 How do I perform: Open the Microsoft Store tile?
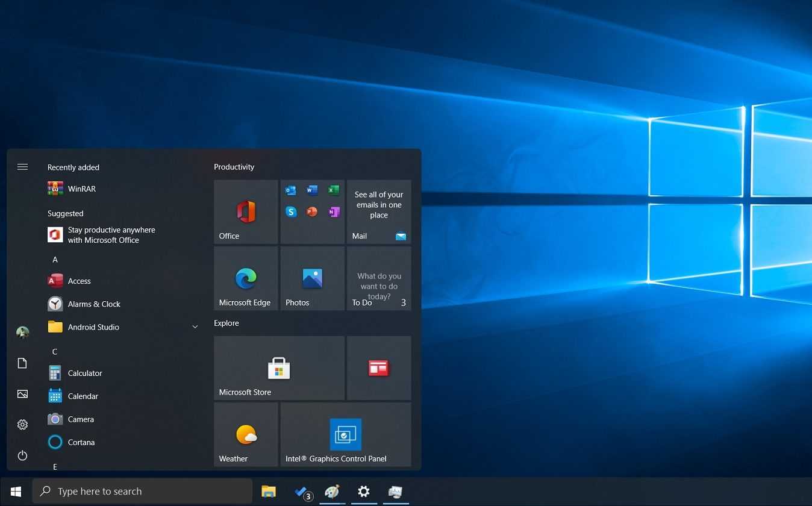coord(279,368)
